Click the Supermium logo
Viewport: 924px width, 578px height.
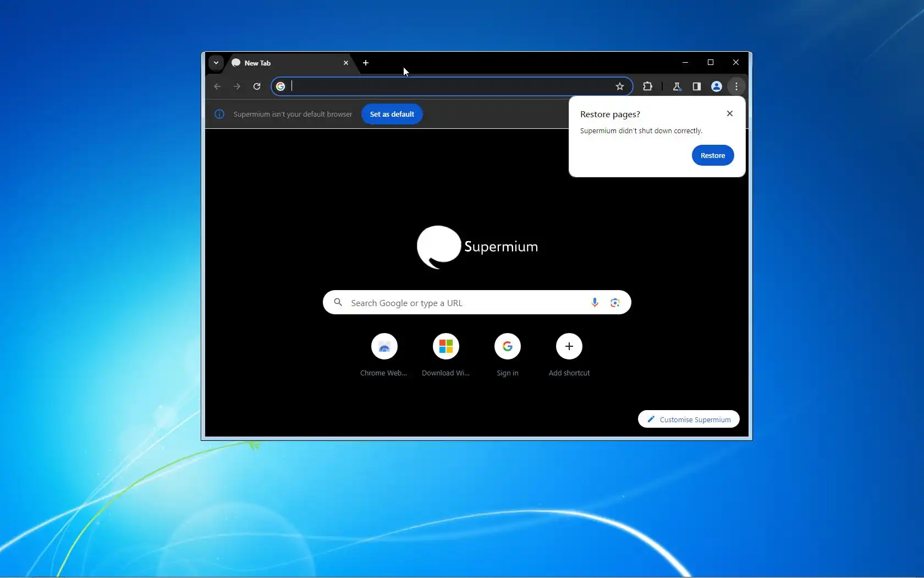click(477, 247)
